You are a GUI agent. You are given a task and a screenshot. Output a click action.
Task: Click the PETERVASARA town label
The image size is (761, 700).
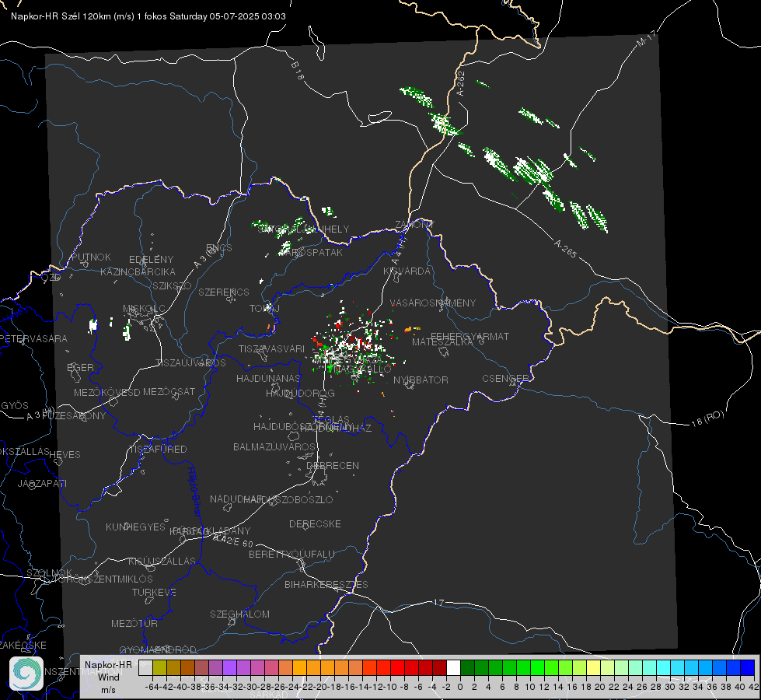(x=34, y=338)
